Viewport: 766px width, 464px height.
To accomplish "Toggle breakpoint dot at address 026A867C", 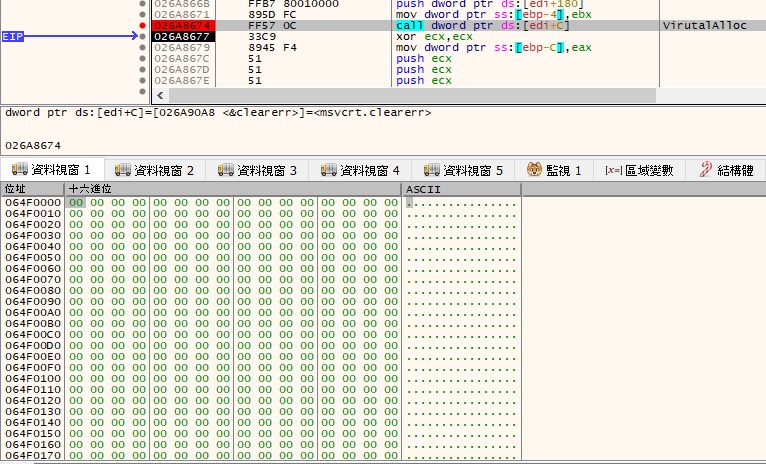I will coord(142,59).
